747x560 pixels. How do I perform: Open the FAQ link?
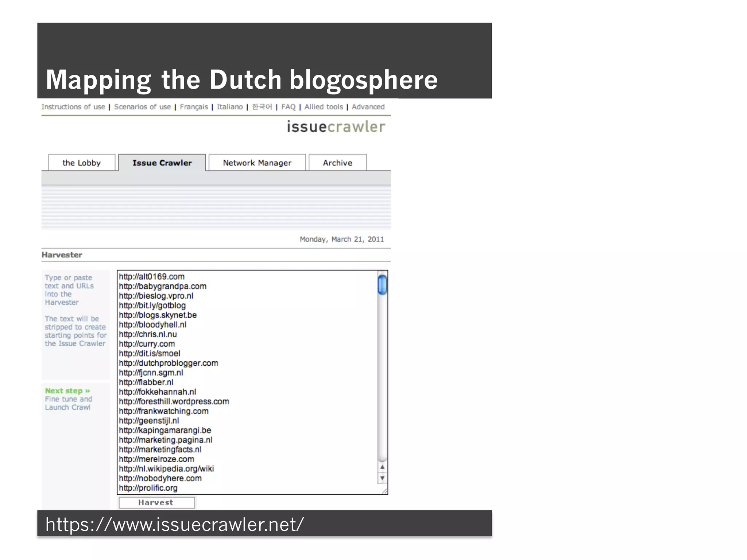(288, 107)
